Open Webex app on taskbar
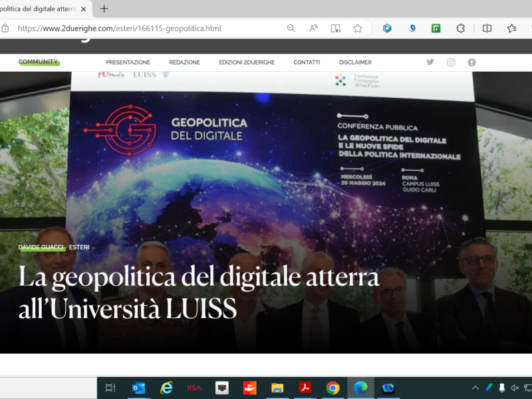 pos(388,388)
